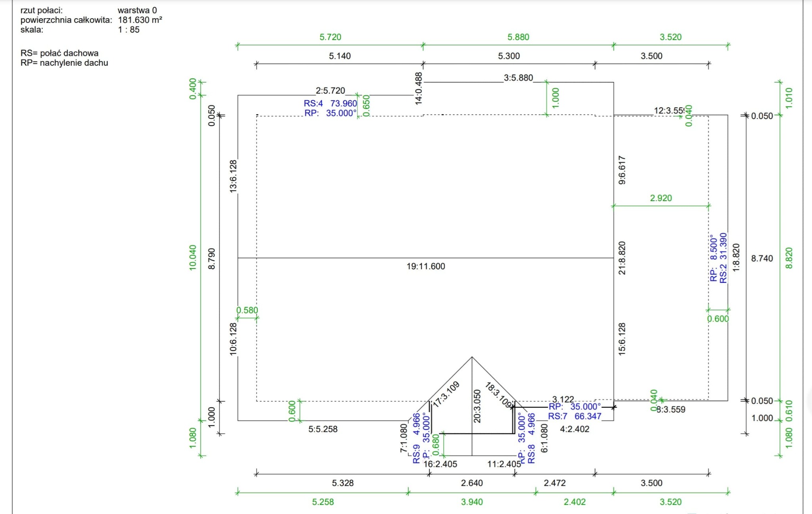Screen dimensions: 812x514
Task: Click the vertical dormer label 20:3.050
Action: coord(477,406)
